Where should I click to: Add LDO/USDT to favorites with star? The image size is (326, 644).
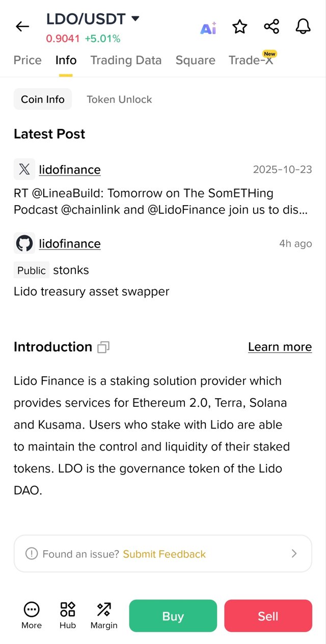point(239,26)
